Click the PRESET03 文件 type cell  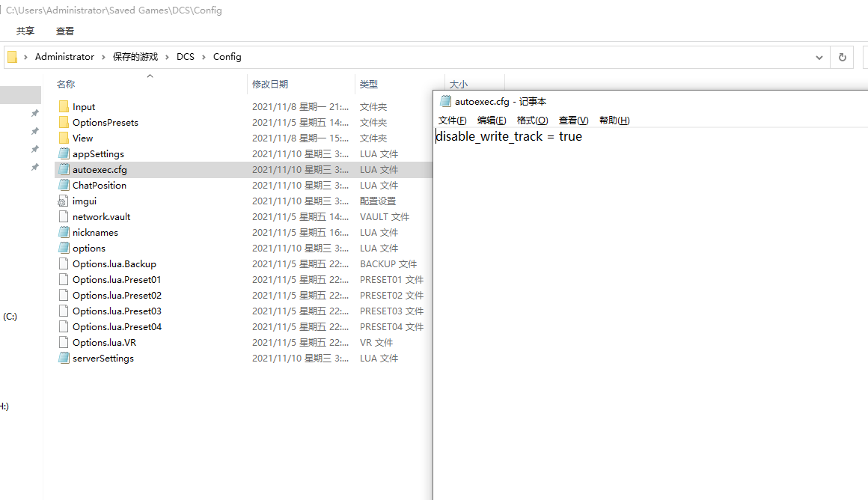point(391,311)
